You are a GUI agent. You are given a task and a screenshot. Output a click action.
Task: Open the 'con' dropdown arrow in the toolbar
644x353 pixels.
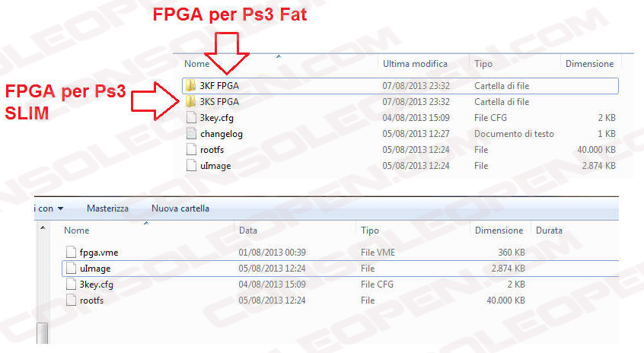pos(60,208)
